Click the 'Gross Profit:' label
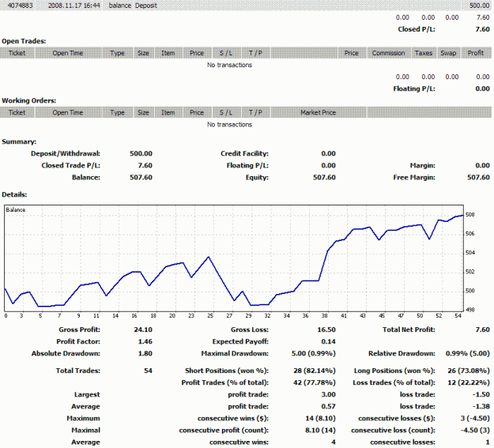Screen dimensions: 494x448 79,329
